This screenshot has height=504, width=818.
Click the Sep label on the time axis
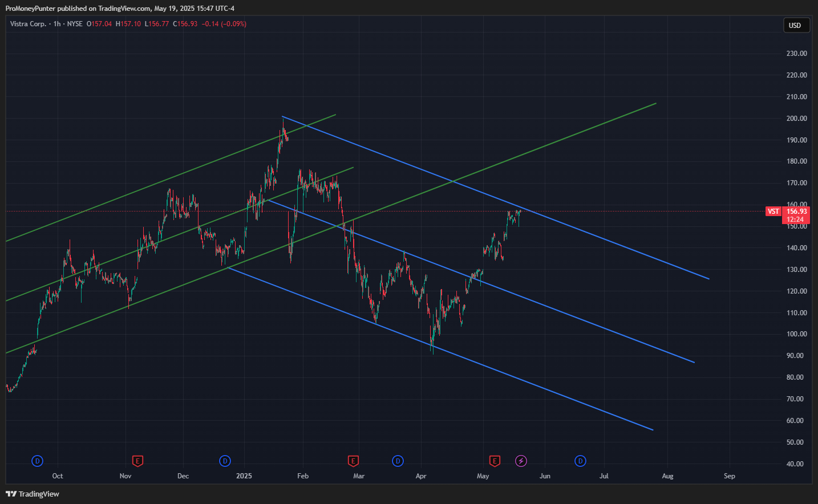[730, 476]
